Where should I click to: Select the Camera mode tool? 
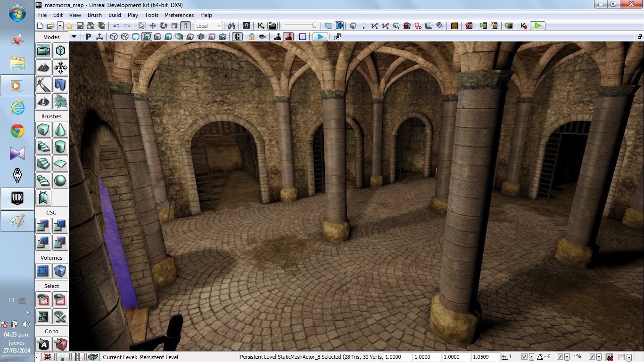(x=43, y=50)
